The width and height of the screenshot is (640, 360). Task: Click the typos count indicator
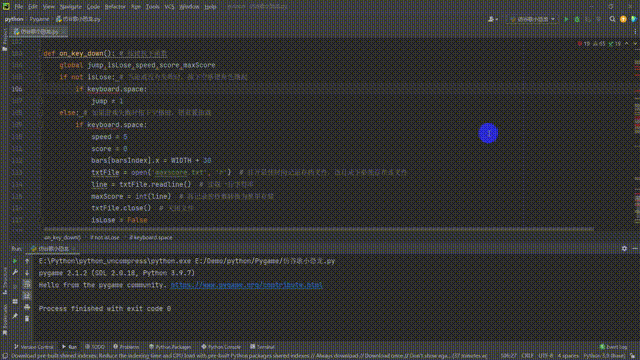click(x=614, y=44)
